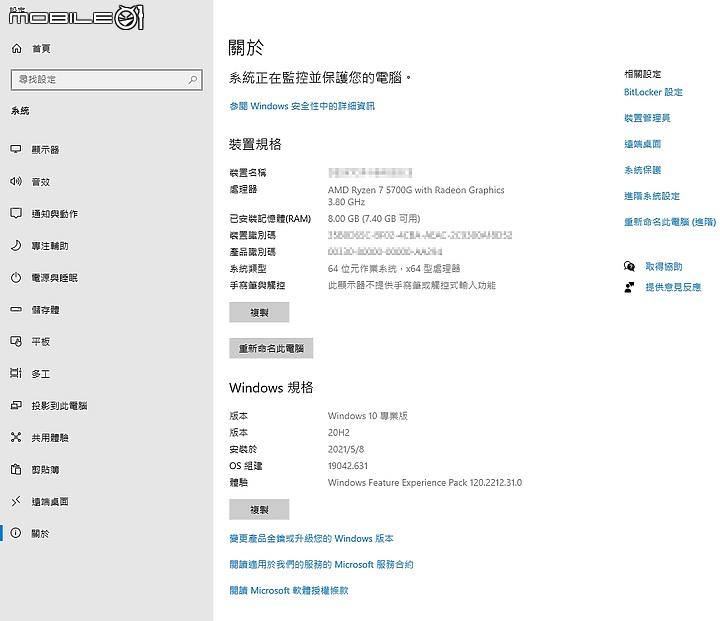Click the About info circle icon

[16, 533]
